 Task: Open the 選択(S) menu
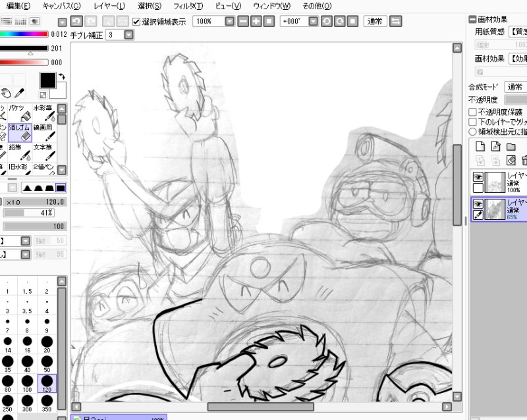(x=150, y=6)
